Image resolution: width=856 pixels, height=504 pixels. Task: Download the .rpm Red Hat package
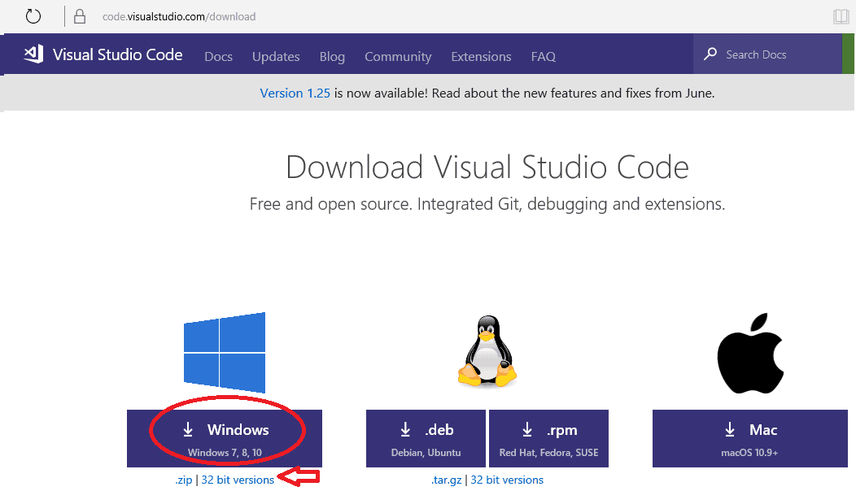(548, 438)
